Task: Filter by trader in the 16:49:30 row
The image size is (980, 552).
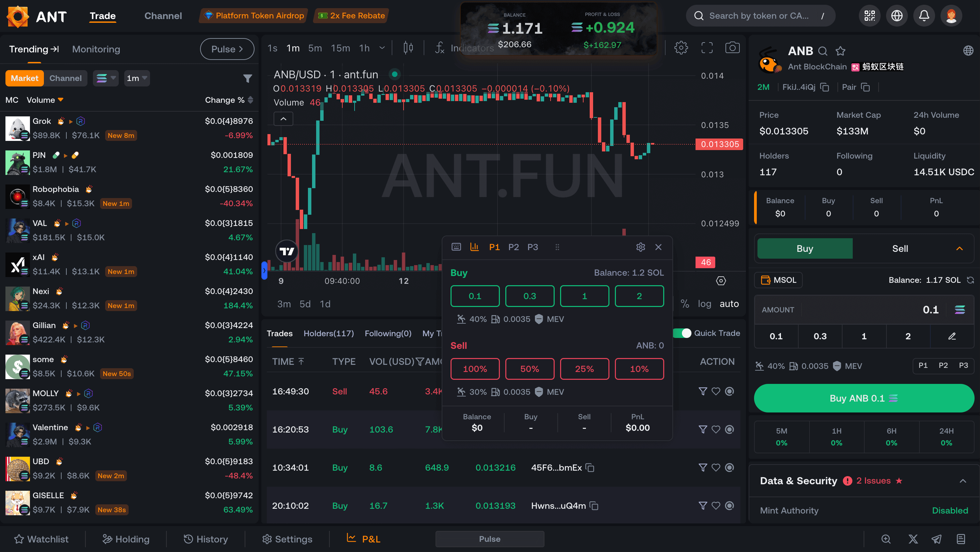Action: pos(703,391)
